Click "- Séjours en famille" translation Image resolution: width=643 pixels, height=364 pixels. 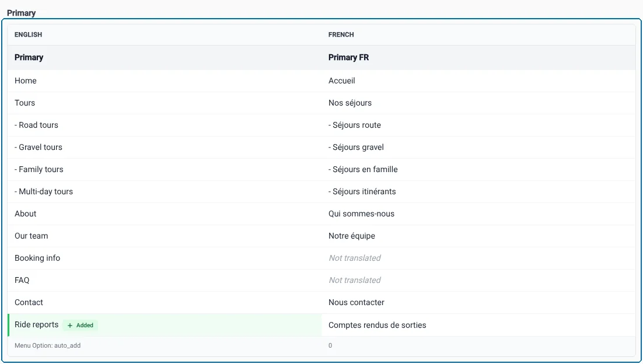click(363, 169)
